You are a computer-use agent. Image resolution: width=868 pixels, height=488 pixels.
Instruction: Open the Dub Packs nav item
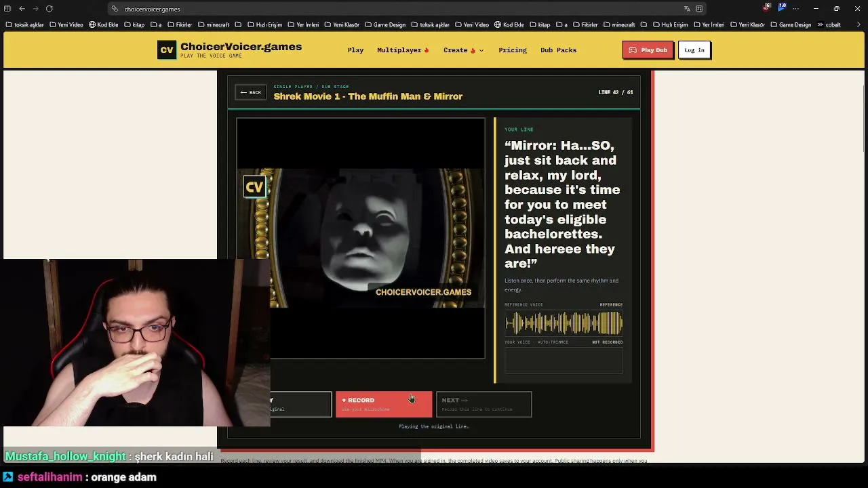click(x=558, y=50)
